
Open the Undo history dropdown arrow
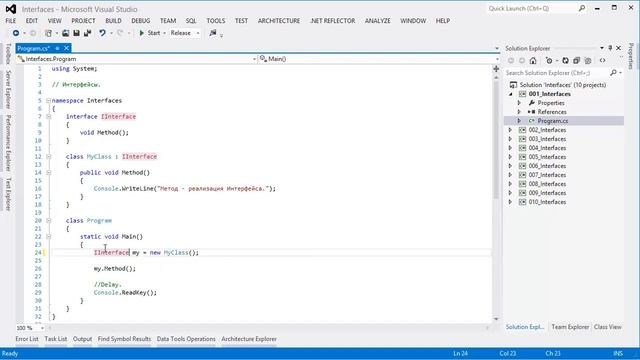coord(111,33)
